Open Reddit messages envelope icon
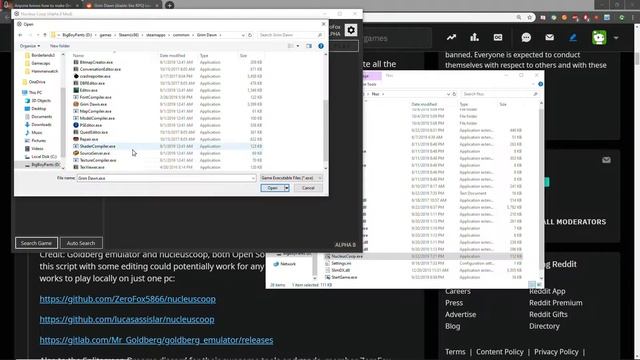 tap(549, 38)
